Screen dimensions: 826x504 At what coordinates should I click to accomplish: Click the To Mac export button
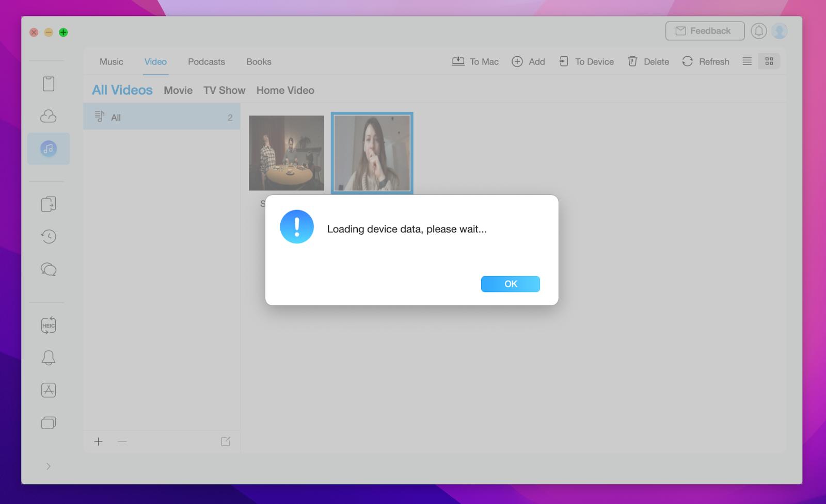pos(475,62)
